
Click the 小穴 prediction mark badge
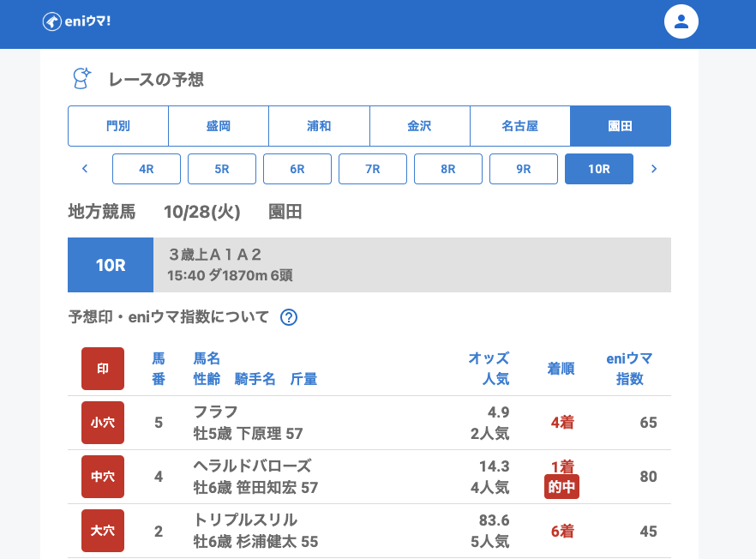(103, 423)
